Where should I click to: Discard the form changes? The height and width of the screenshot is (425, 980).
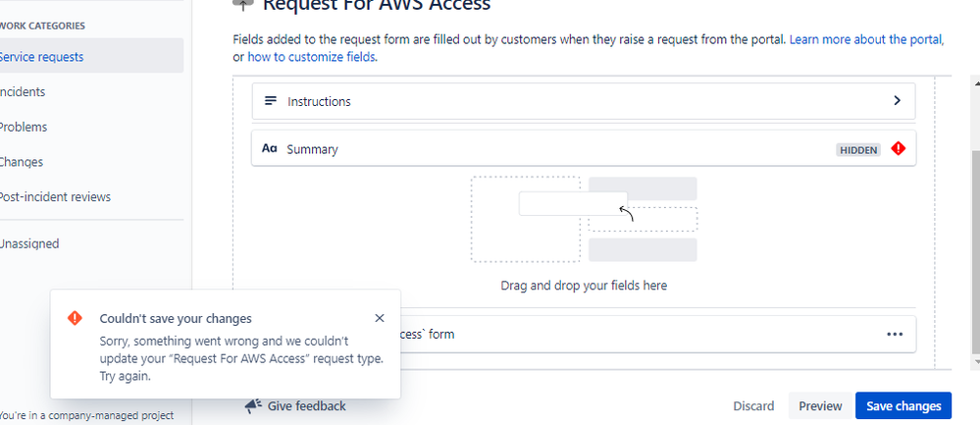[x=753, y=405]
